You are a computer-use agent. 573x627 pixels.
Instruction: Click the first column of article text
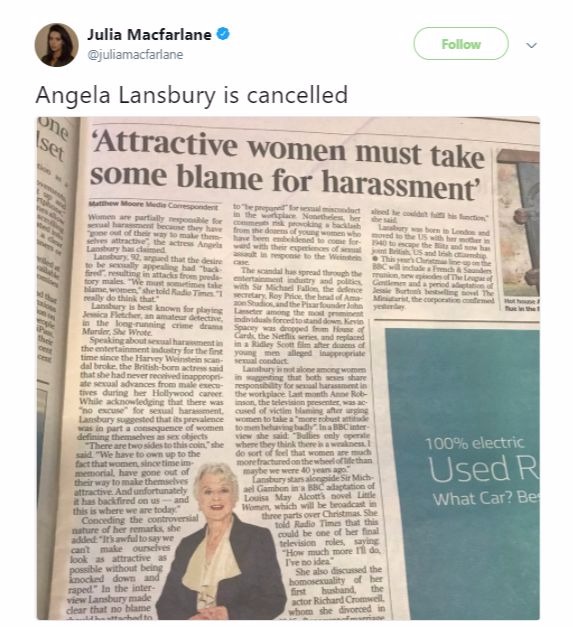click(150, 414)
